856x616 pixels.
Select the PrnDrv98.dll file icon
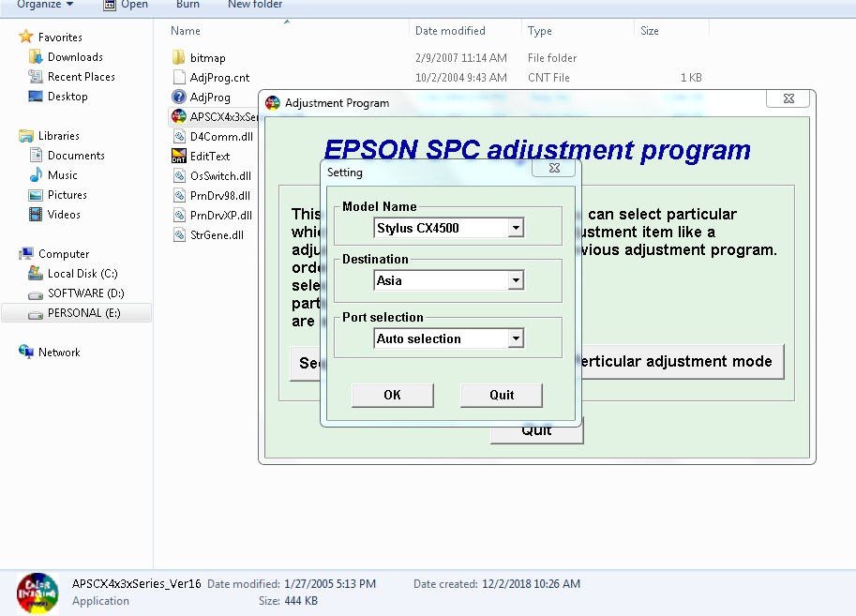click(x=178, y=195)
